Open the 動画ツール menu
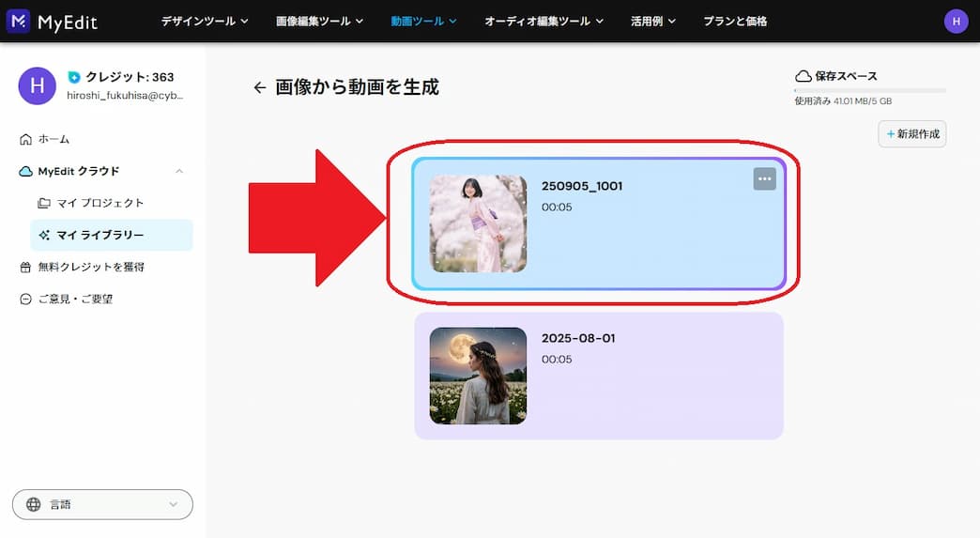 423,21
